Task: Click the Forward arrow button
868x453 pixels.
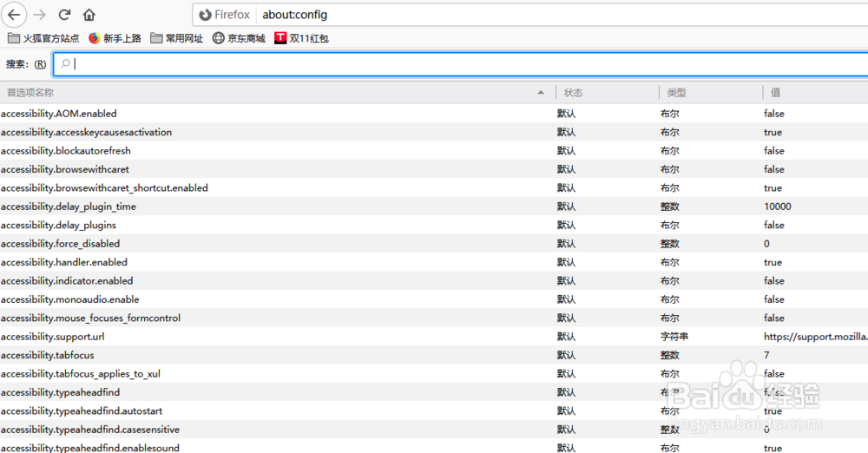Action: [39, 15]
